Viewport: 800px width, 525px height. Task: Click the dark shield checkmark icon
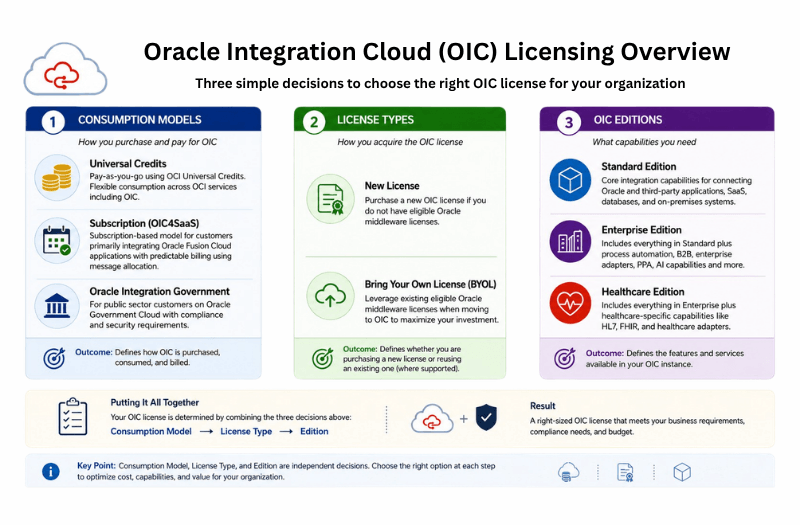[x=486, y=417]
